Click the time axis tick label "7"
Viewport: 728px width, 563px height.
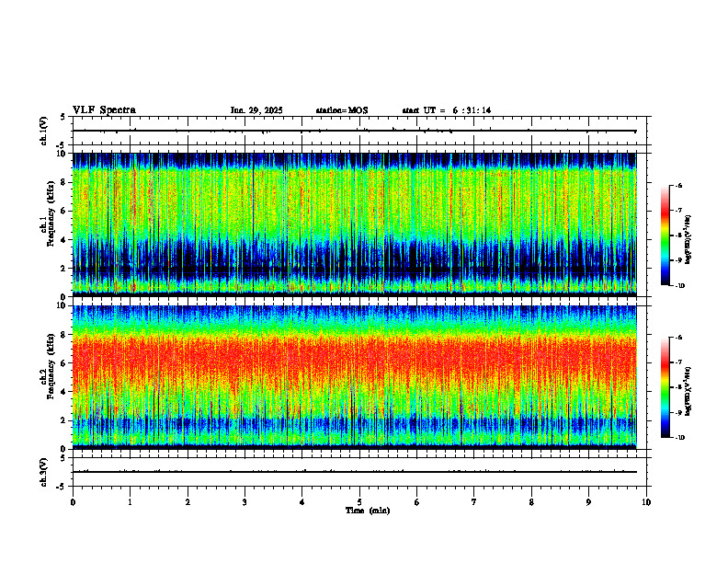(x=474, y=502)
